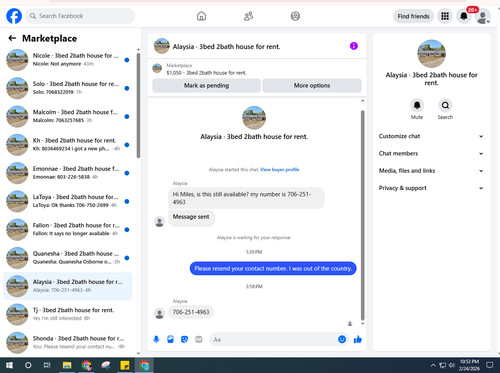This screenshot has height=373, width=500.
Task: Open the Fallon conversation
Action: tap(68, 230)
